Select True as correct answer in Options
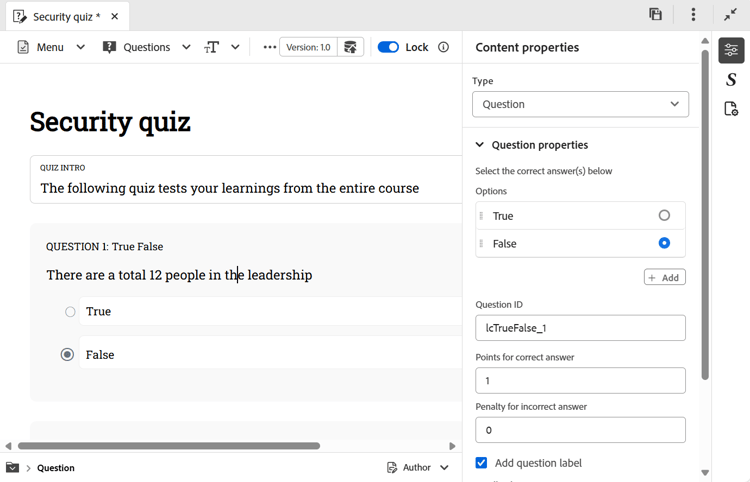This screenshot has width=750, height=482. 664,215
